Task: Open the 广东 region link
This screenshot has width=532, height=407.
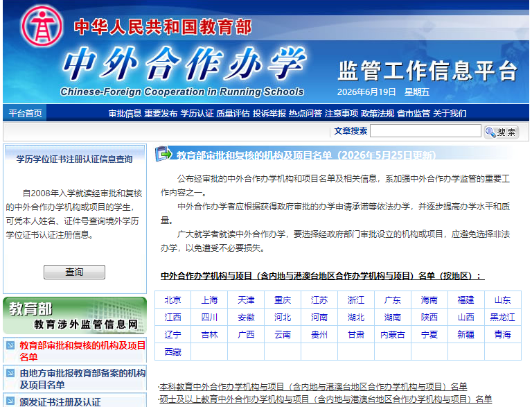Action: click(x=393, y=300)
